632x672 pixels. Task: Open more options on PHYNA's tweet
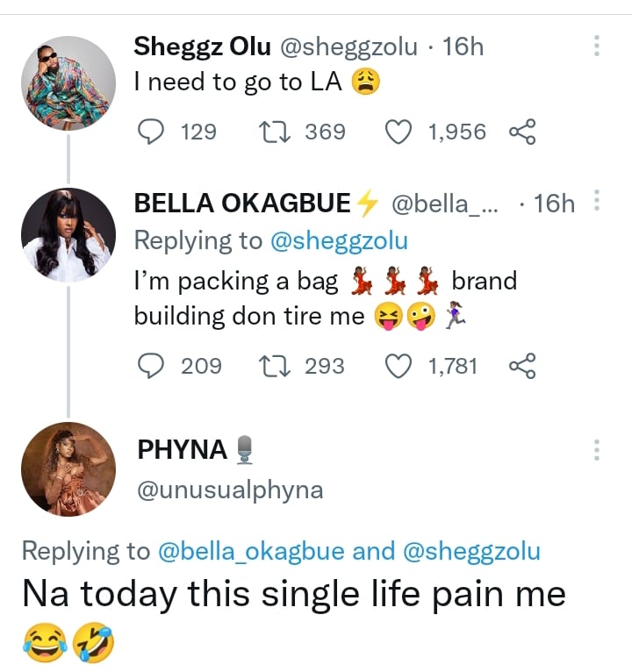(597, 450)
